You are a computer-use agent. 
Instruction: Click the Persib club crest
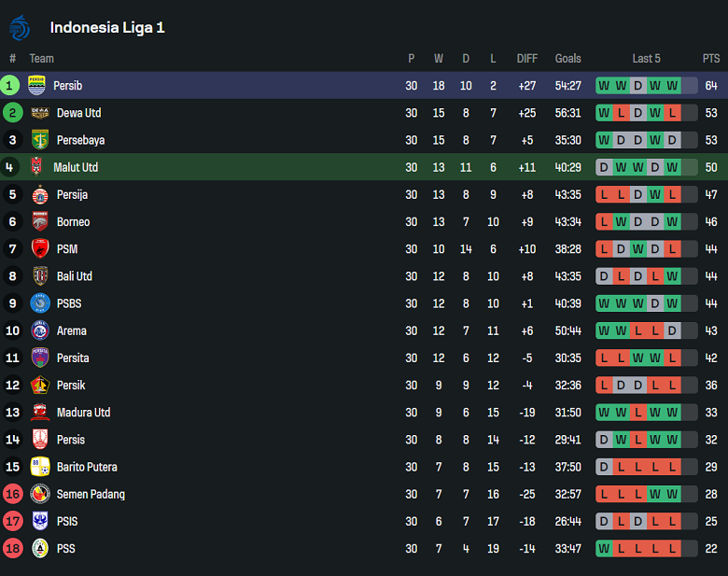click(37, 86)
